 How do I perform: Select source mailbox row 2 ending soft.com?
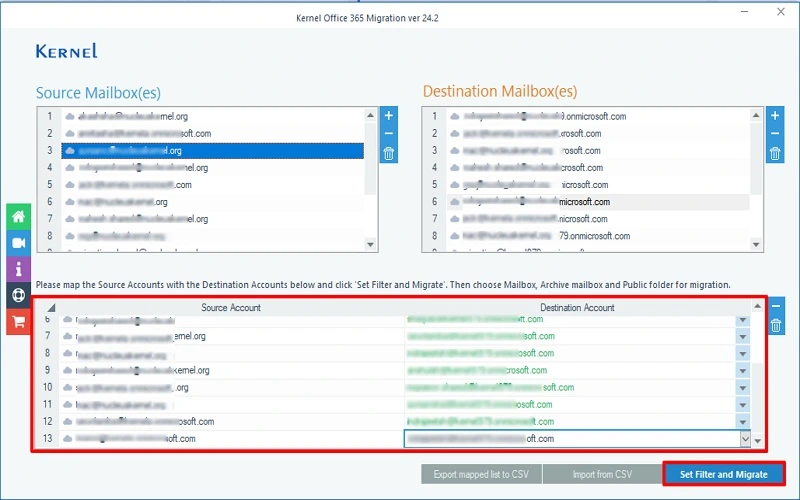[212, 134]
